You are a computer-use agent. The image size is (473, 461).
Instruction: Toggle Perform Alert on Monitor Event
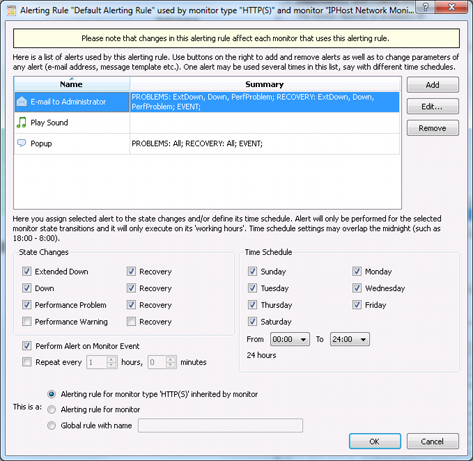[x=27, y=346]
